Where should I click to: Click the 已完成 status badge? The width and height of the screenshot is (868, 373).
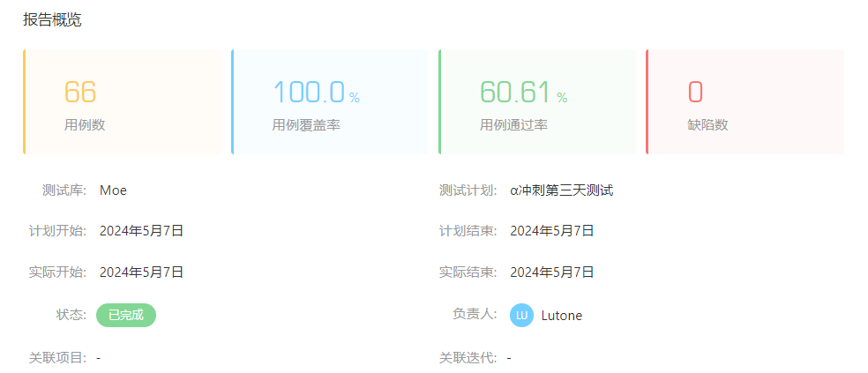(126, 316)
